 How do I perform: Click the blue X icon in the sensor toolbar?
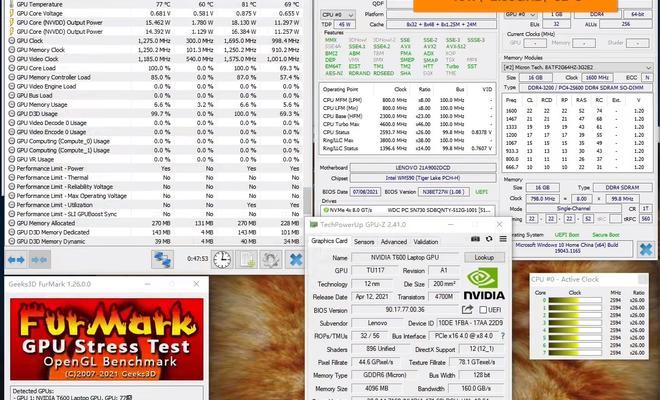coord(295,260)
